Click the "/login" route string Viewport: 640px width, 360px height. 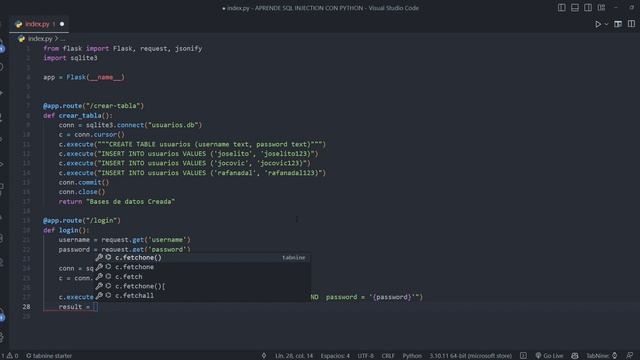pyautogui.click(x=101, y=220)
